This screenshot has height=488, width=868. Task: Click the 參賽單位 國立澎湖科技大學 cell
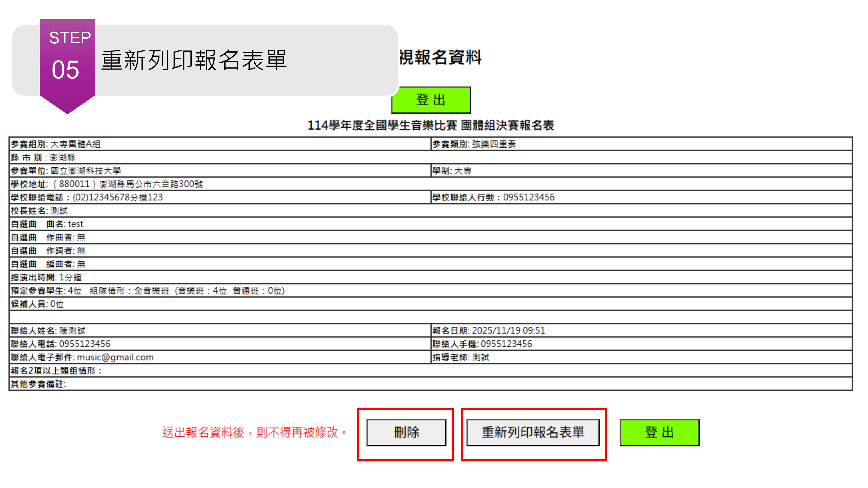(66, 171)
